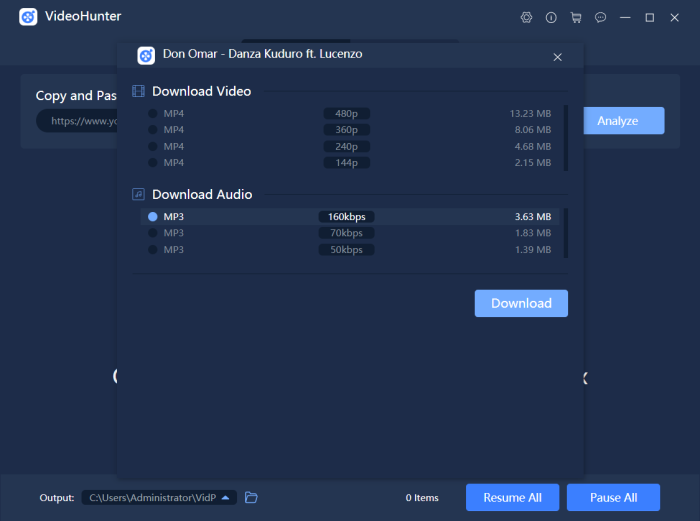Click the 3.63 MB file size
The width and height of the screenshot is (700, 521).
533,217
